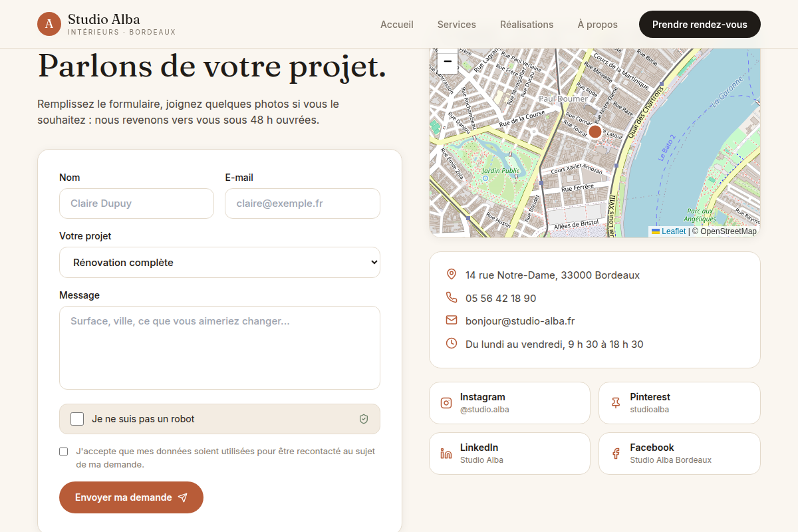Go to Accueil in the navigation
Viewport: 798px width, 532px height.
(x=397, y=25)
